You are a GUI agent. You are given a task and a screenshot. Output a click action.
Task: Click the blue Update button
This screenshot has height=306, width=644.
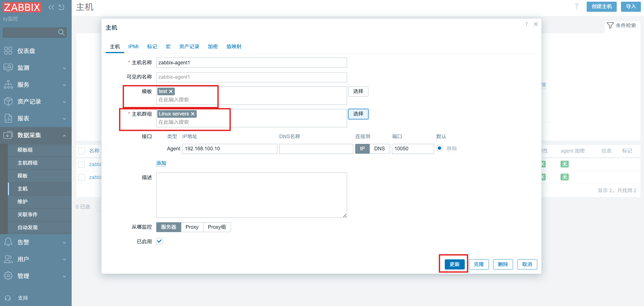pyautogui.click(x=454, y=264)
